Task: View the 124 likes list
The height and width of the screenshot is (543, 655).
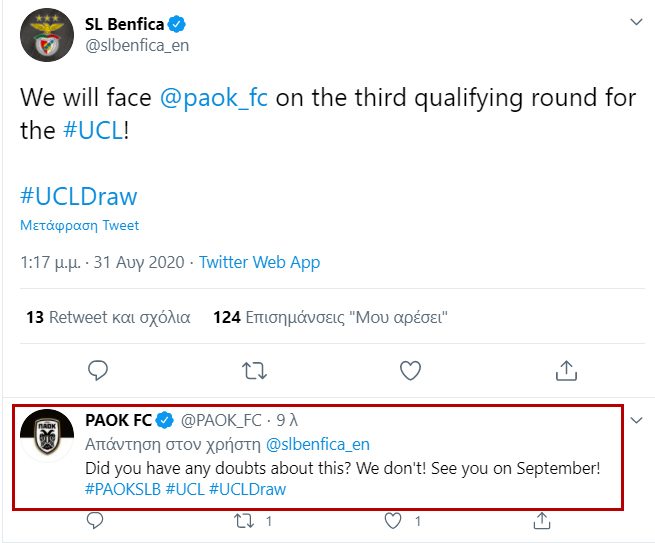Action: [330, 318]
